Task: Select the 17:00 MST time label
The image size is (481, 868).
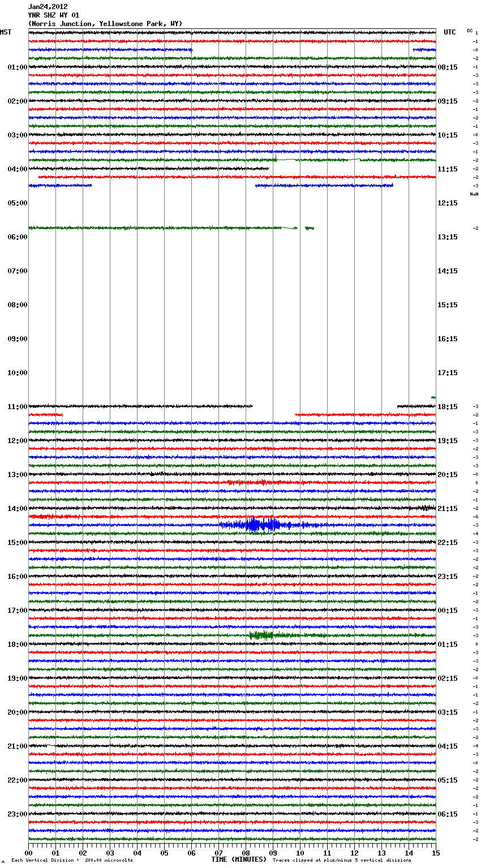Action: 18,611
